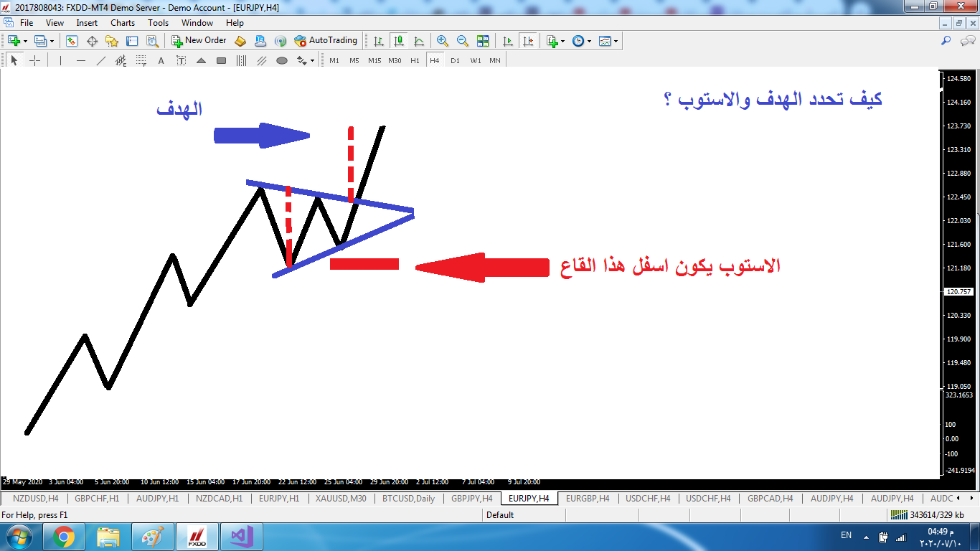The image size is (980, 551).
Task: Toggle the AutoTrading button
Action: [x=326, y=41]
